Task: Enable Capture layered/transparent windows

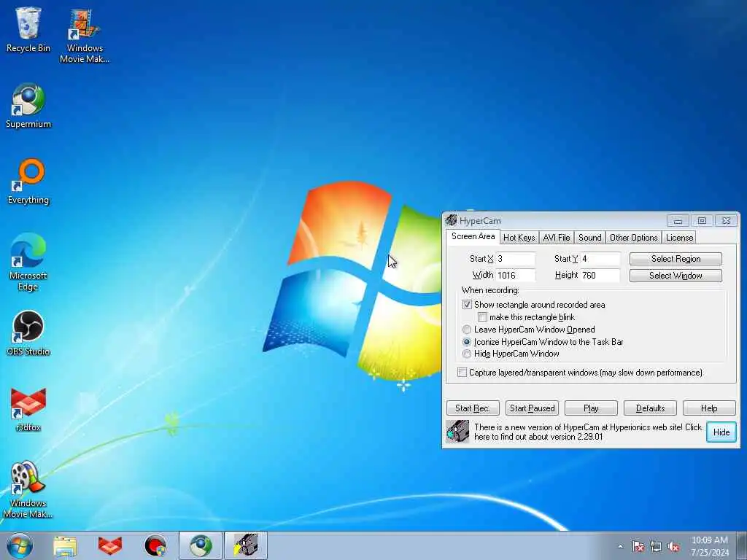Action: 462,373
